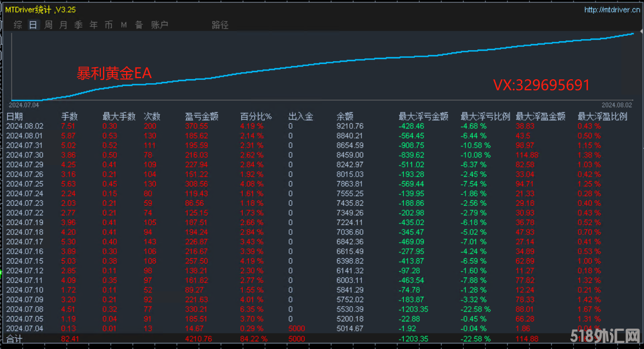Select the 2024.07.23 date row
The height and width of the screenshot is (349, 644).
tap(25, 203)
